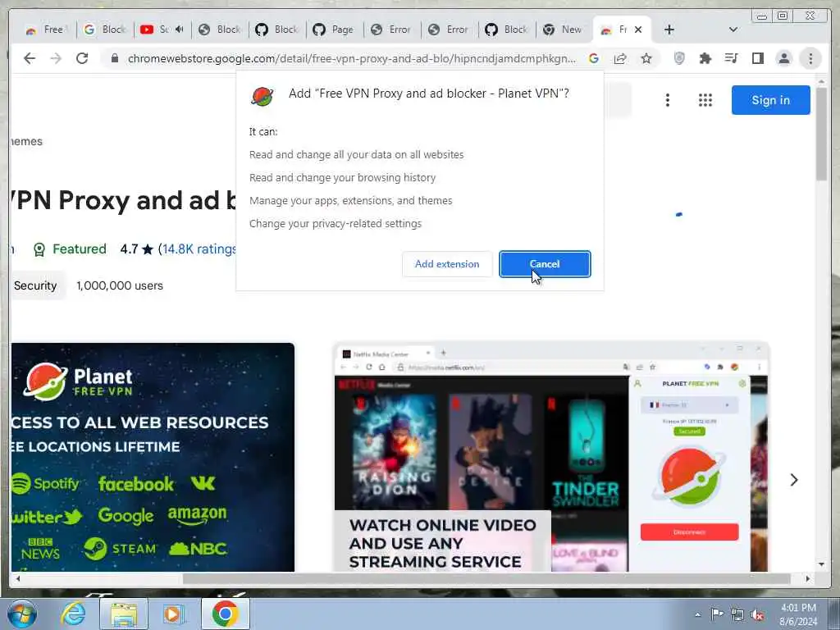The height and width of the screenshot is (630, 840).
Task: Switch to the Google Block tab
Action: [x=105, y=30]
